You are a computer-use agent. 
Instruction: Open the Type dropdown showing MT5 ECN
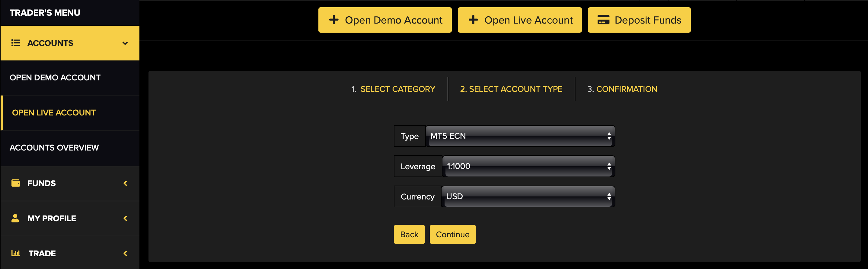click(x=520, y=136)
